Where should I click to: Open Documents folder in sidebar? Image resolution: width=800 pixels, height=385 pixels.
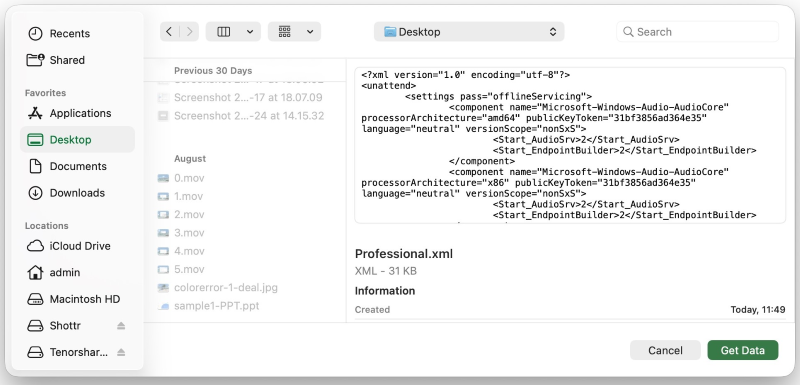(x=67, y=166)
